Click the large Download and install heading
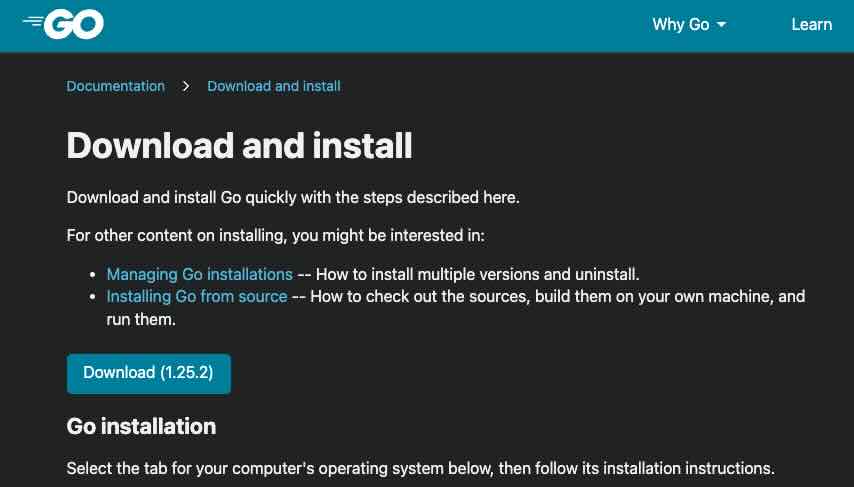This screenshot has height=487, width=854. (x=239, y=145)
